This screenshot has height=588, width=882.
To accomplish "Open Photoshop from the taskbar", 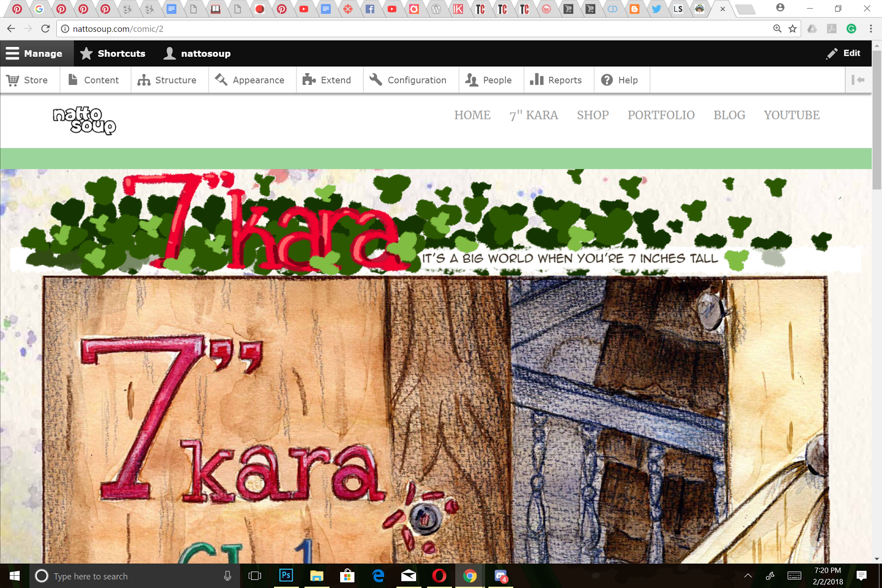I will point(286,576).
